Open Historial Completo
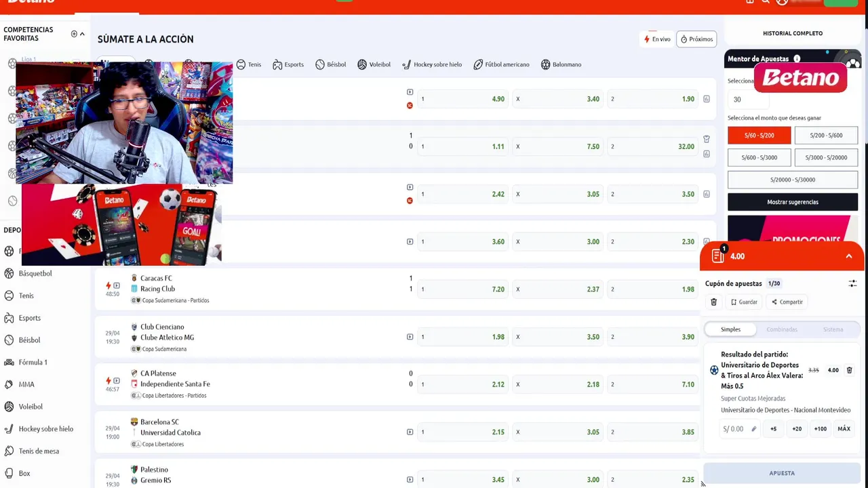The height and width of the screenshot is (488, 868). (793, 33)
